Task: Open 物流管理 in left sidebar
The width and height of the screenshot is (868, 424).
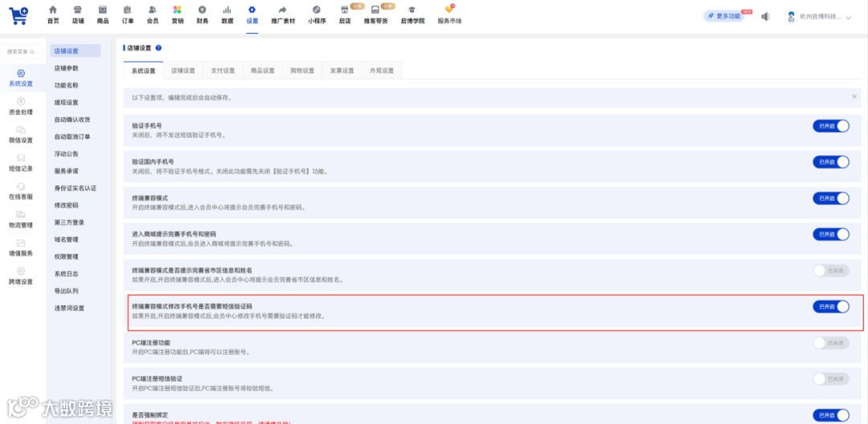Action: pyautogui.click(x=20, y=219)
